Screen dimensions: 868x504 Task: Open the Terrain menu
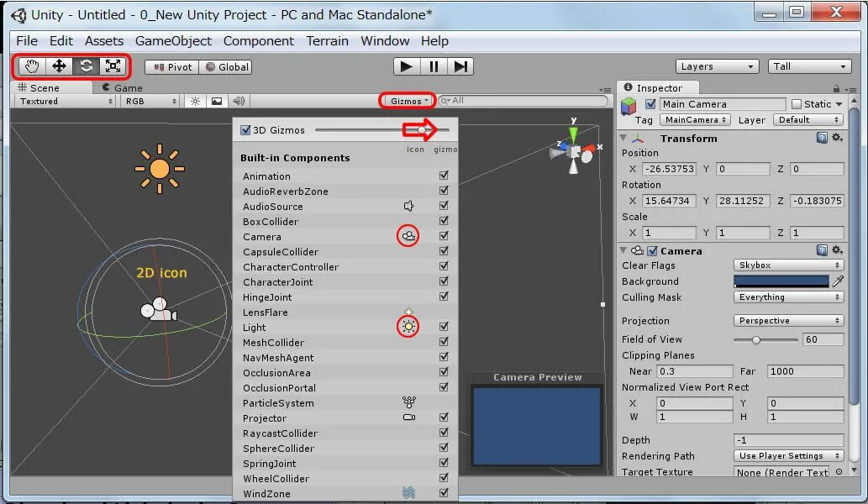tap(327, 41)
